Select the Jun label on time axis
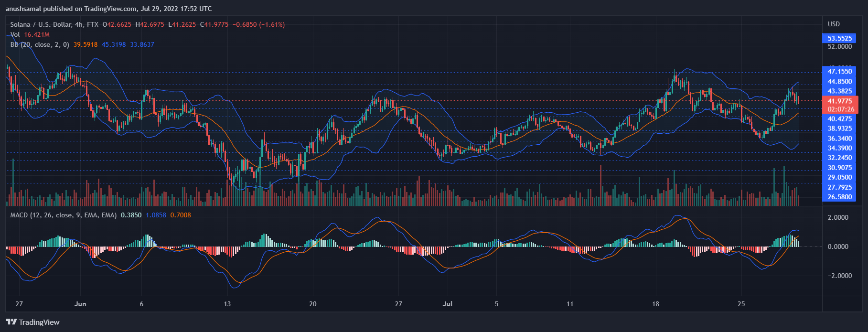 point(80,304)
